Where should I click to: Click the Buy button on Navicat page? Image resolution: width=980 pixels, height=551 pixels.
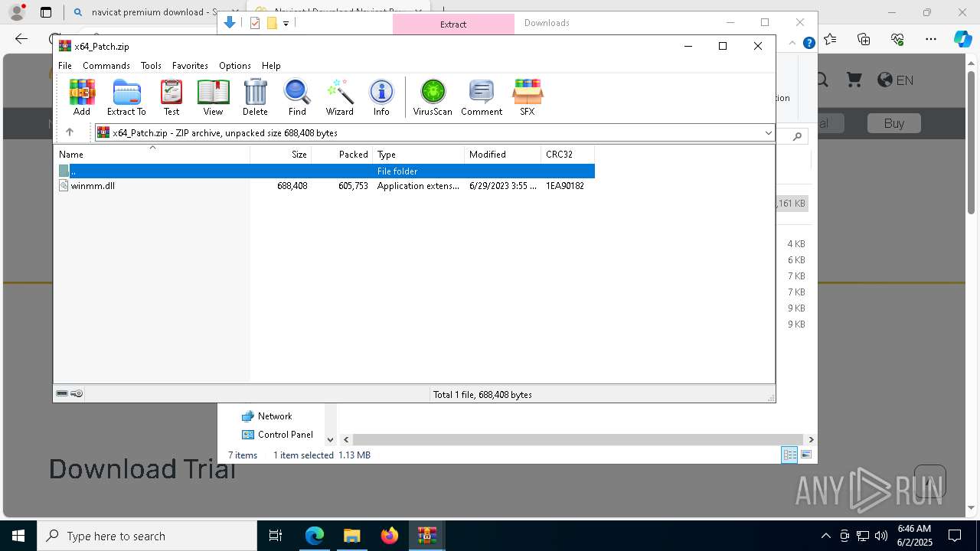click(x=893, y=123)
